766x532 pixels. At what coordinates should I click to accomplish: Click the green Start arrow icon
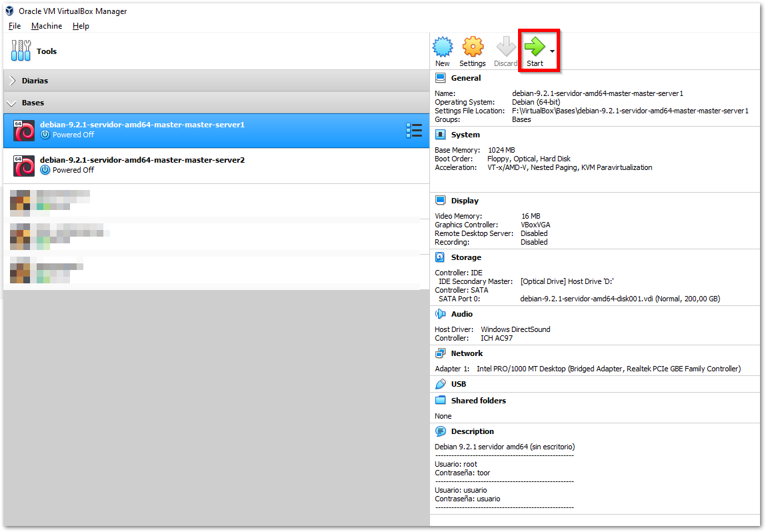coord(534,47)
